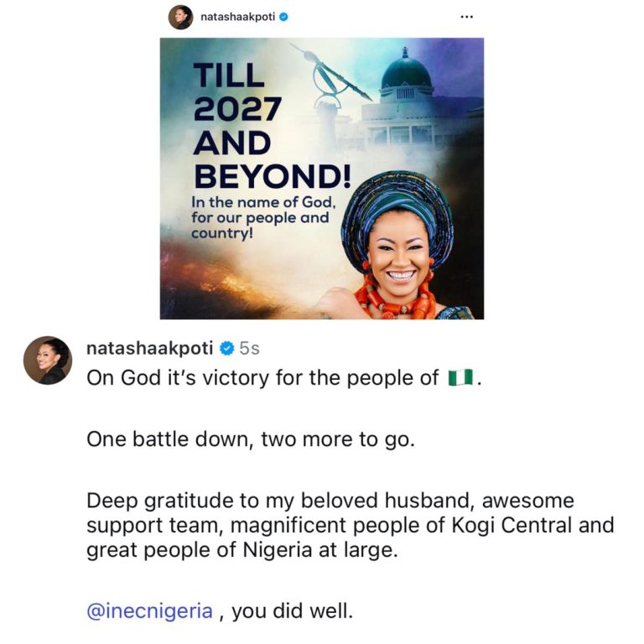The width and height of the screenshot is (644, 644).
Task: Click the 'Deep gratitude to my beloved husband' paragraph
Action: tap(351, 525)
